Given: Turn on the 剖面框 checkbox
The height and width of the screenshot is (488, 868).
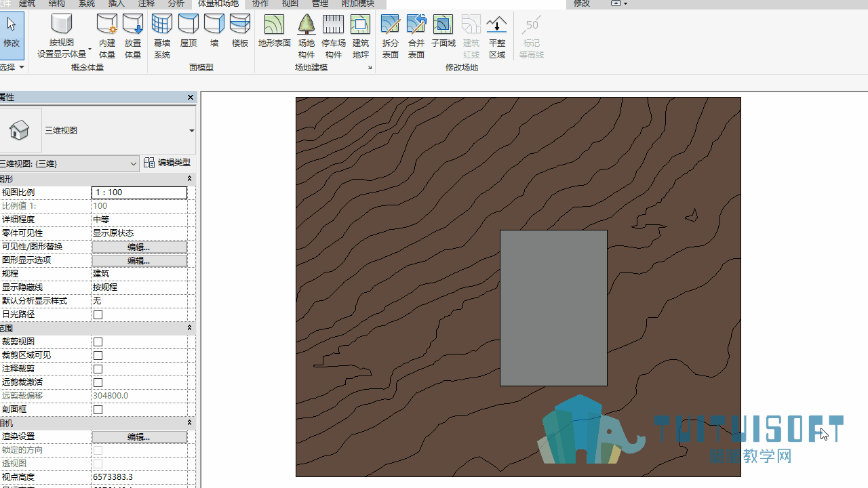Looking at the screenshot, I should pyautogui.click(x=98, y=409).
